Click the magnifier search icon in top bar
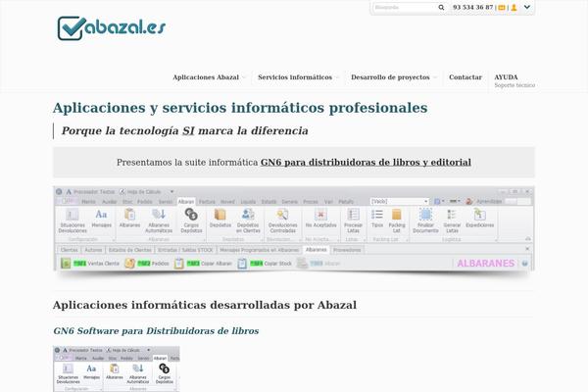Viewport: 588px width, 392px height. pos(441,7)
